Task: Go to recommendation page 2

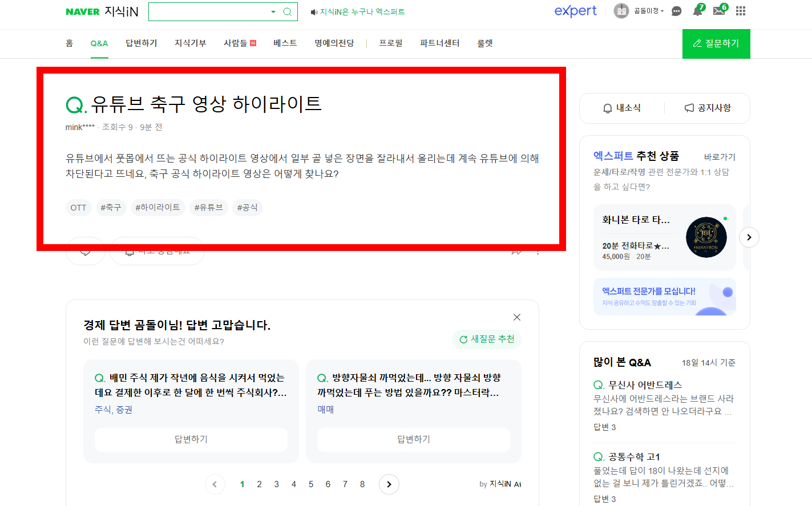Action: 259,484
